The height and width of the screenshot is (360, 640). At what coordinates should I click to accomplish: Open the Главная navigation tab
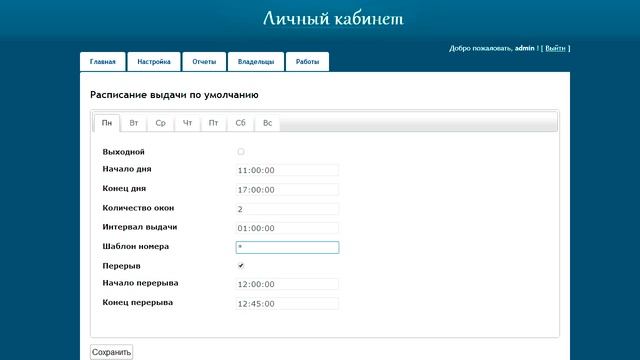pyautogui.click(x=102, y=62)
